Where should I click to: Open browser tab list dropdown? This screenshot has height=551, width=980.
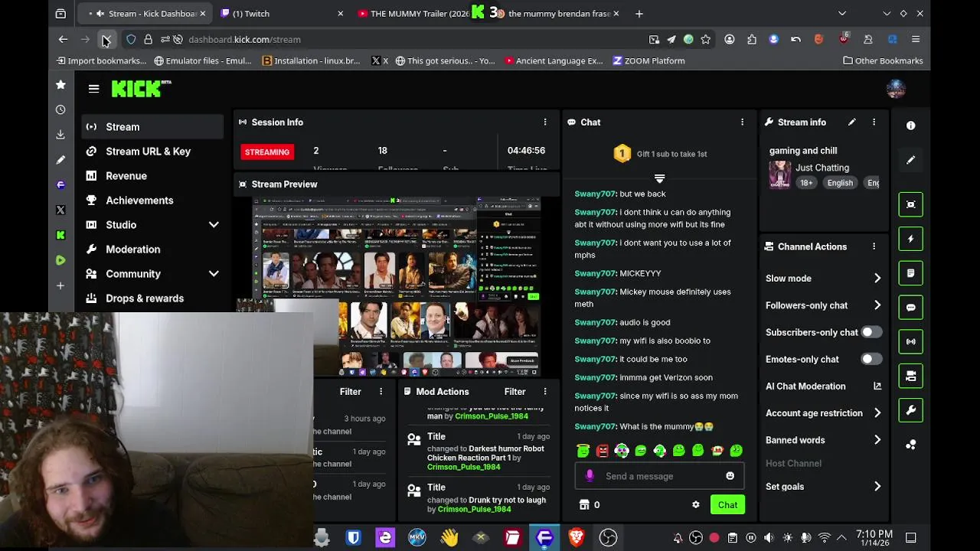click(842, 13)
